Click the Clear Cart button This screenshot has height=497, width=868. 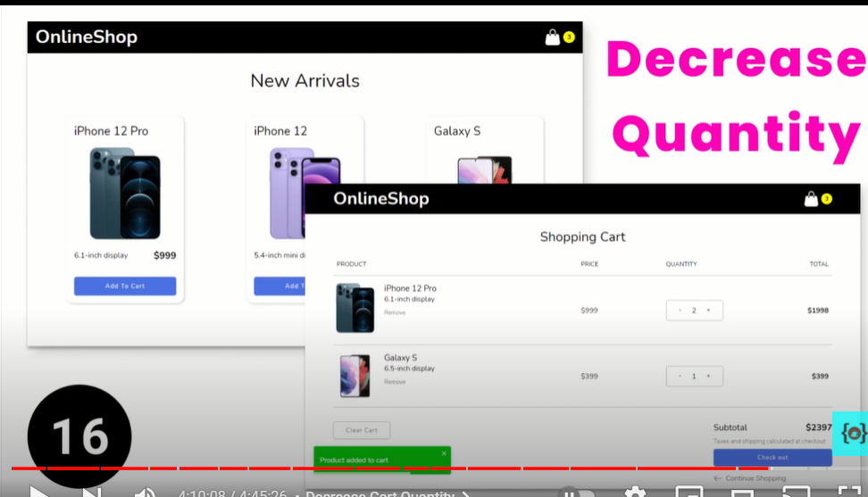[362, 430]
